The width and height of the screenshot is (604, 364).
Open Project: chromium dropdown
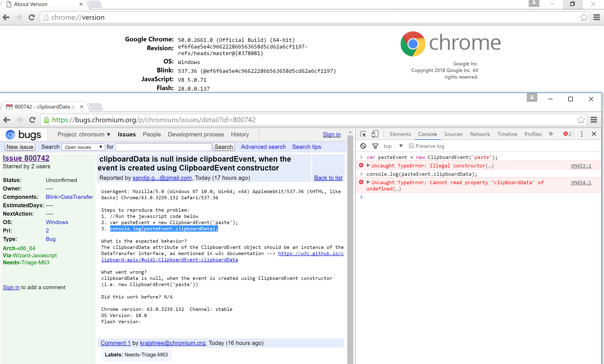point(84,134)
